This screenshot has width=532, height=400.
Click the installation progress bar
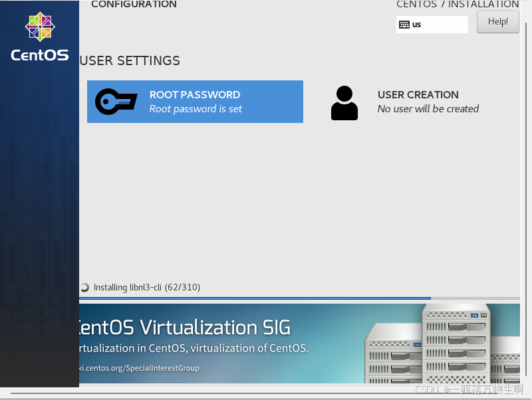[x=299, y=298]
